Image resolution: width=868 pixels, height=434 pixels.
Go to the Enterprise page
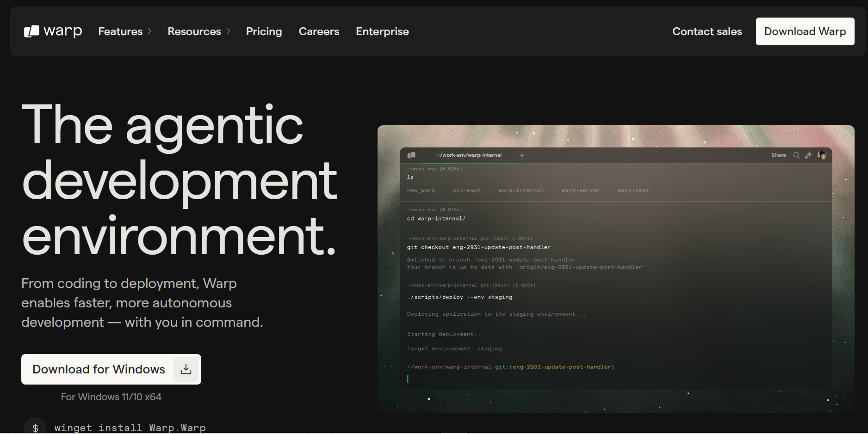pos(382,31)
